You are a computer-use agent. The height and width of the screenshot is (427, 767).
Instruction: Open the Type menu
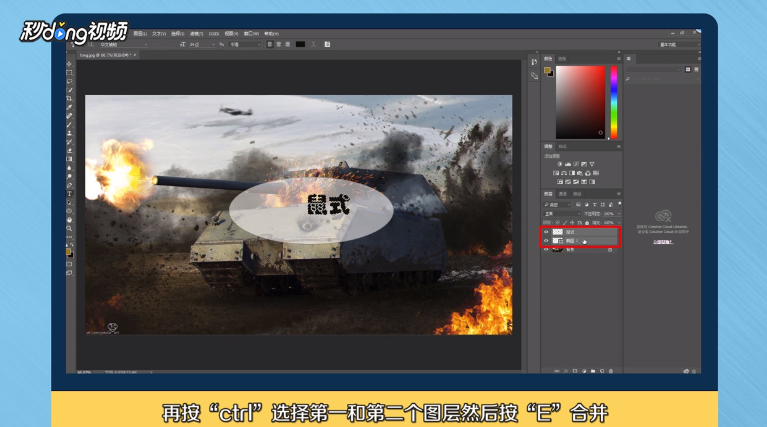[159, 34]
